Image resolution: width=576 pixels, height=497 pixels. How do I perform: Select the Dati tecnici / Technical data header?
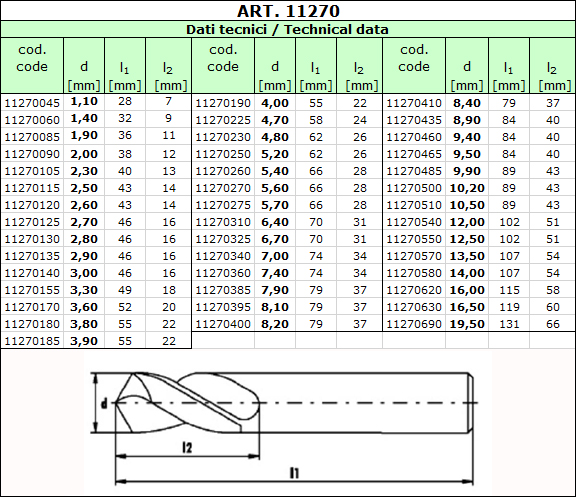287,29
